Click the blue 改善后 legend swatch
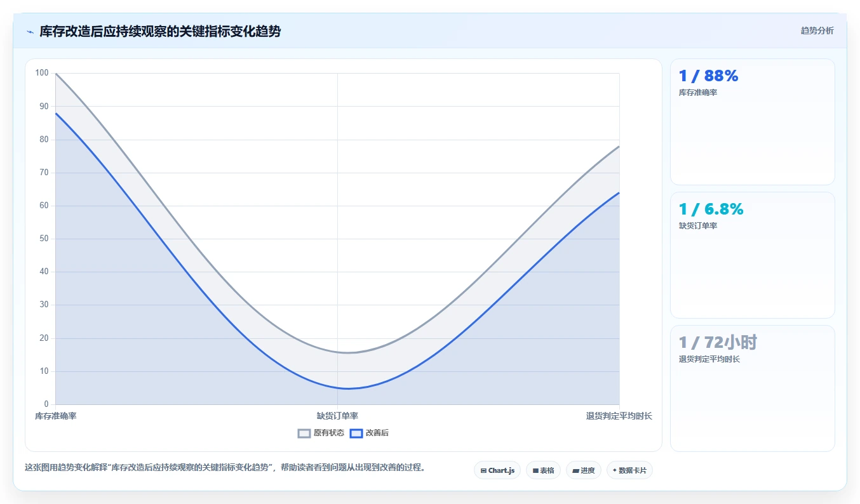The image size is (860, 504). (356, 433)
